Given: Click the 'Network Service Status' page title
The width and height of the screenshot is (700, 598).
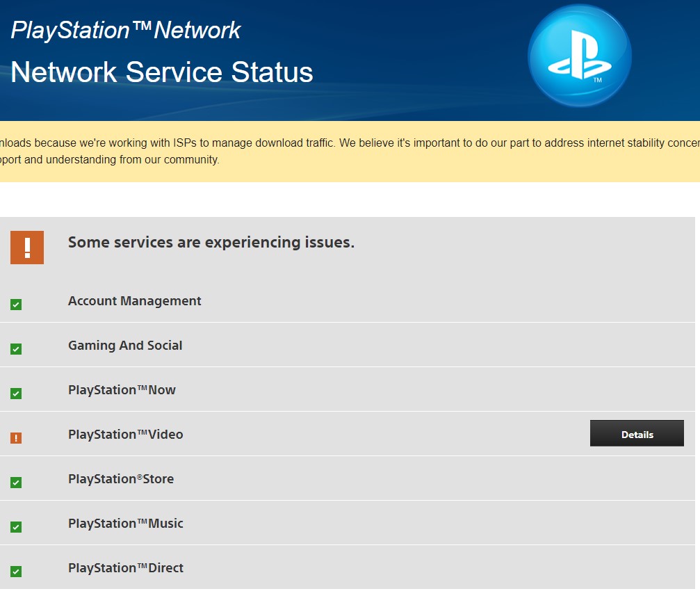Looking at the screenshot, I should pos(161,72).
